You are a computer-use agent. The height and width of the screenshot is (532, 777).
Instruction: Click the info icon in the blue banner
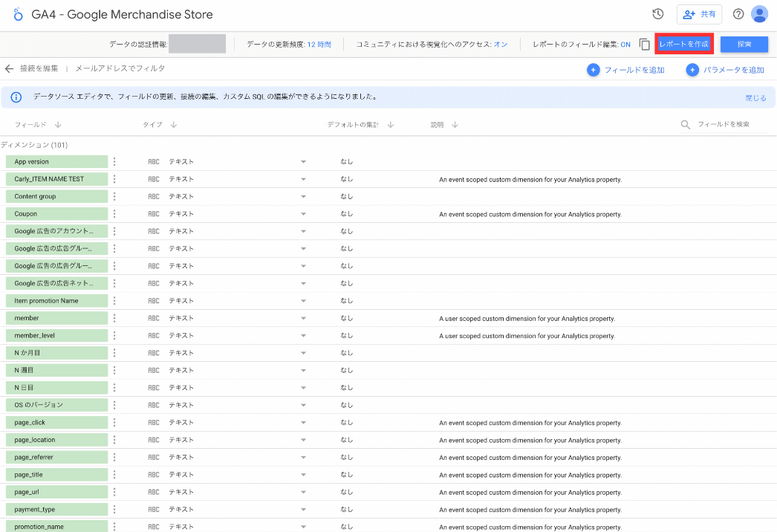click(16, 97)
